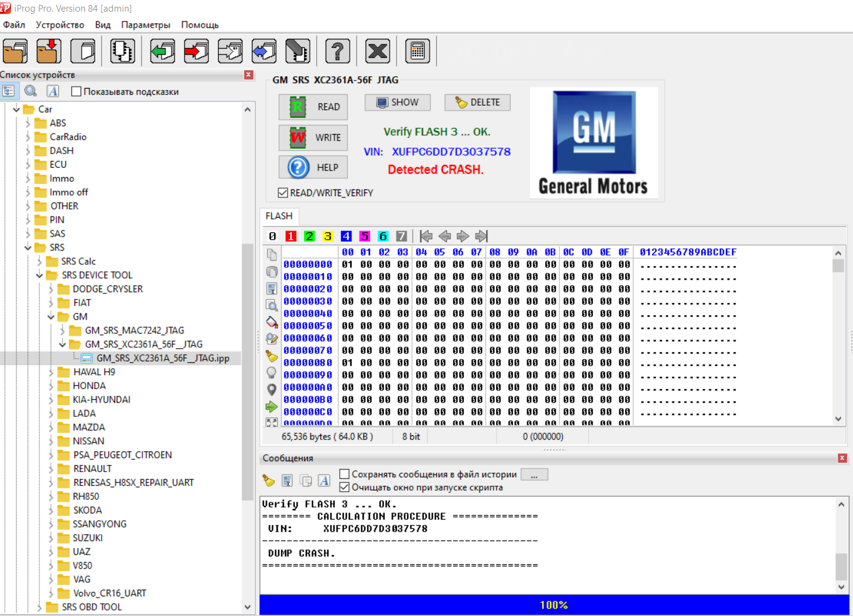Click the READ button
The image size is (853, 616).
pos(313,107)
